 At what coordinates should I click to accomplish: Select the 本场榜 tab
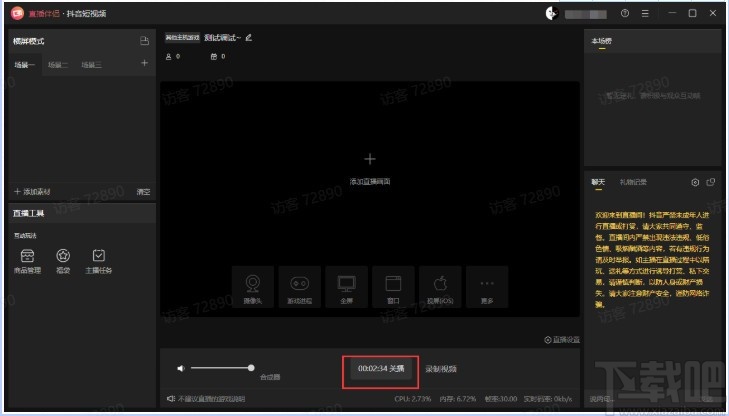click(601, 41)
